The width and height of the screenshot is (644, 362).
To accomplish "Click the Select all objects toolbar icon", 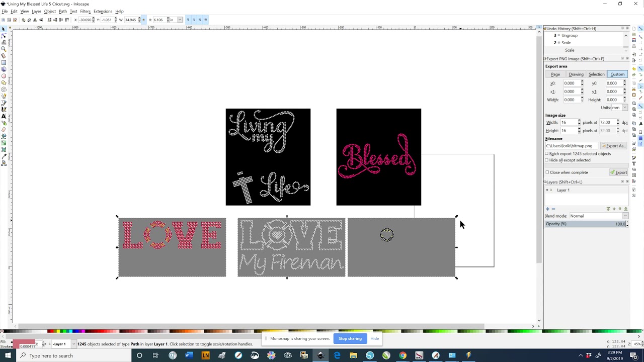I will tap(3, 20).
